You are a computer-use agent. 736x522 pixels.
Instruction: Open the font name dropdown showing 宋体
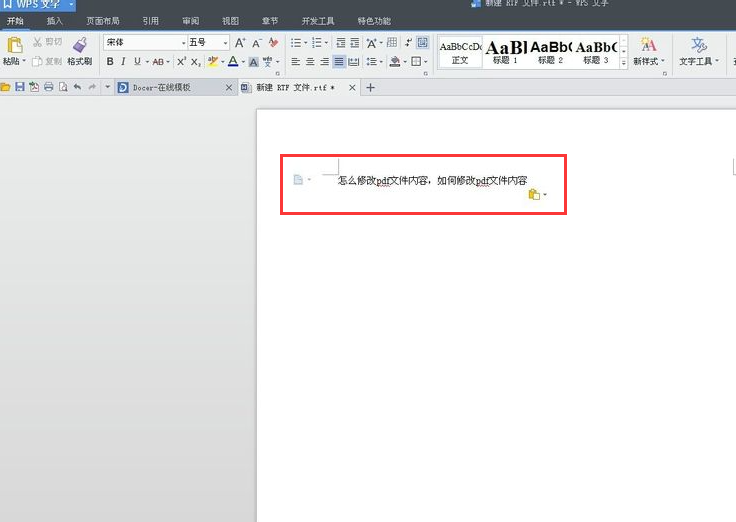click(x=145, y=43)
